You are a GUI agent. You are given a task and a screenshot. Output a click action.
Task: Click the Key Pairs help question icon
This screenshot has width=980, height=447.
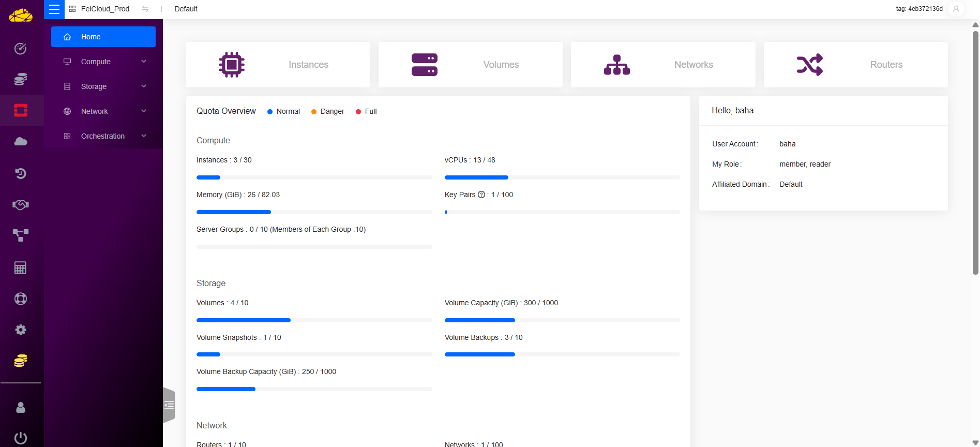click(481, 195)
